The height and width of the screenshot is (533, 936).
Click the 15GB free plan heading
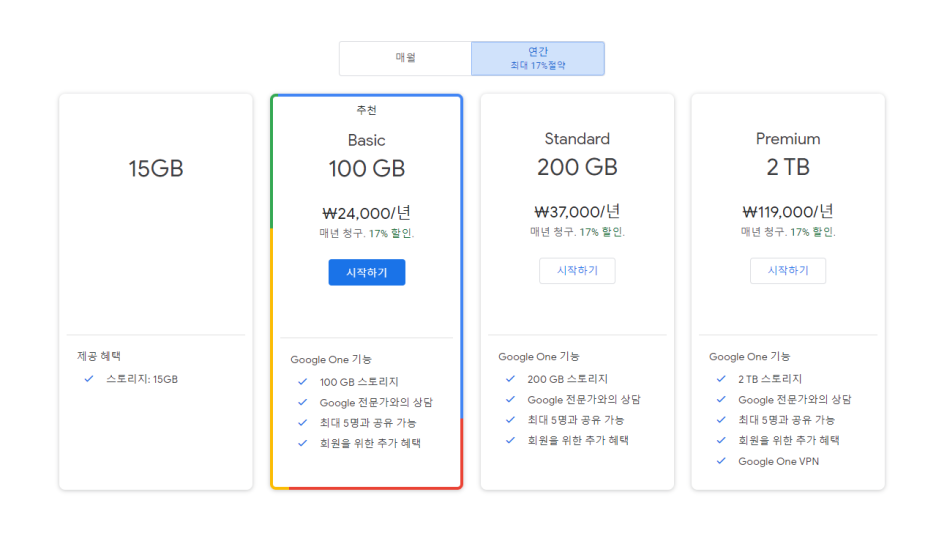(156, 169)
